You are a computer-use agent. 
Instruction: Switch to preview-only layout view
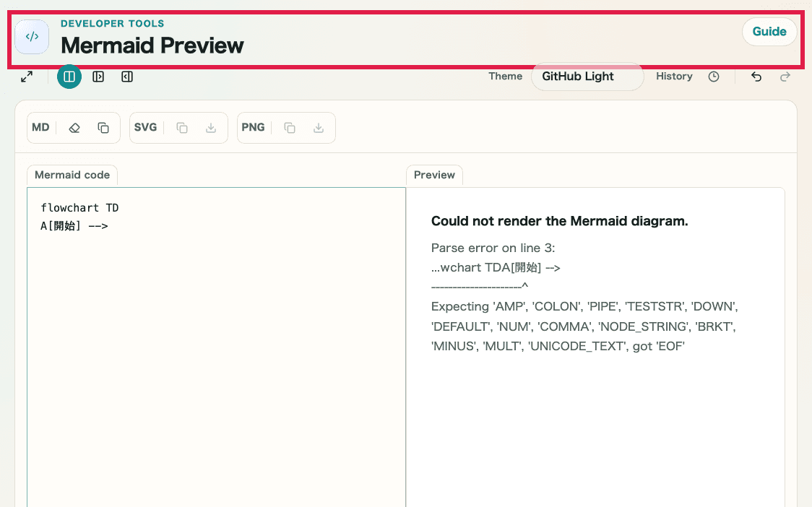[127, 76]
